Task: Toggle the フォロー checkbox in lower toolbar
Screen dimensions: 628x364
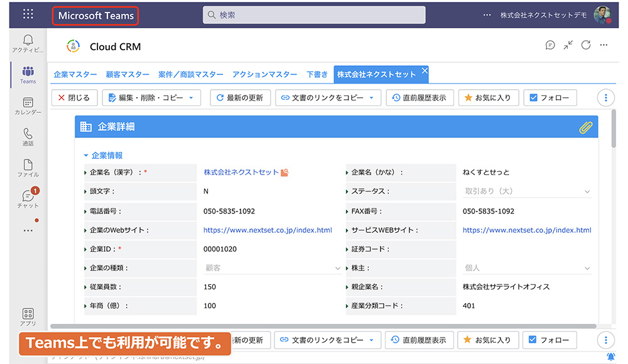Action: click(533, 340)
